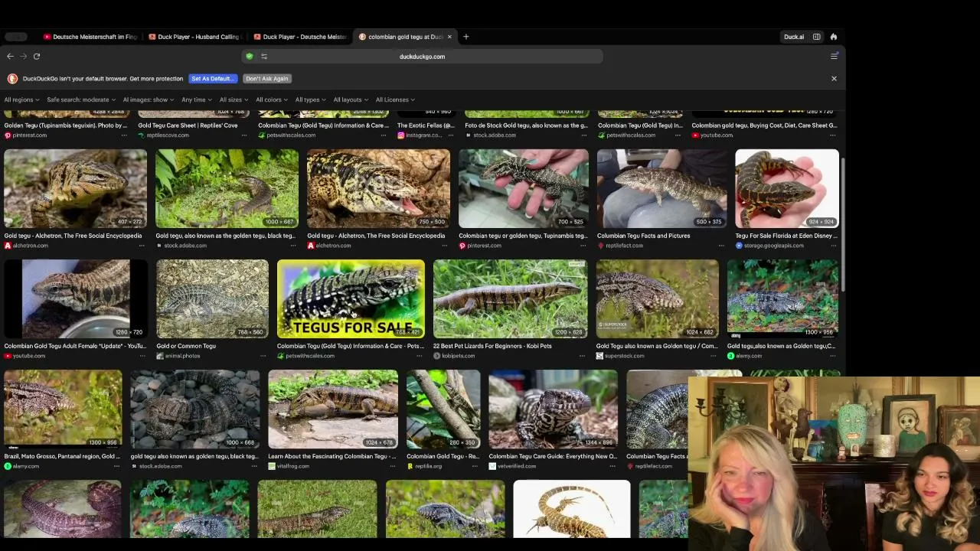Click the duckduckgo.com address bar
This screenshot has height=551, width=980.
pos(422,56)
